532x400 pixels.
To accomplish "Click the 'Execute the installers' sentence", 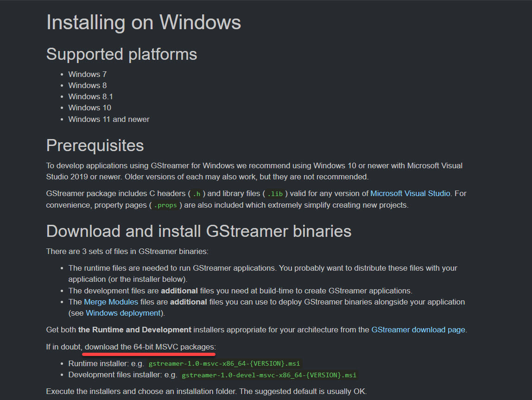I will pos(206,392).
